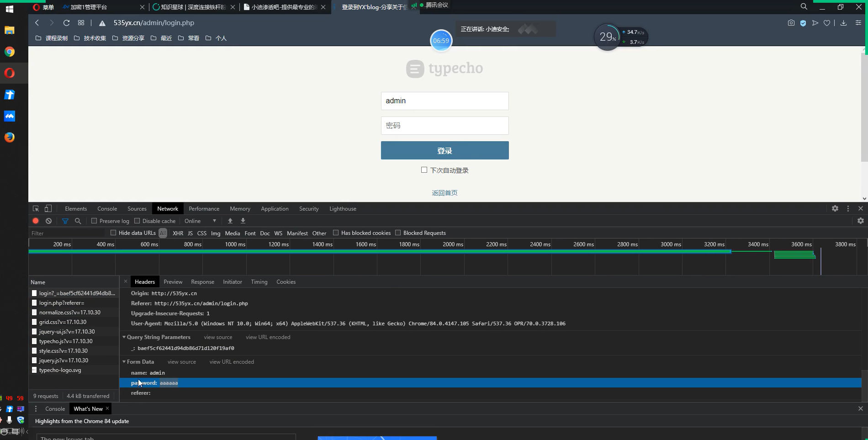868x440 pixels.
Task: Export HAR file with download icon
Action: (x=243, y=221)
